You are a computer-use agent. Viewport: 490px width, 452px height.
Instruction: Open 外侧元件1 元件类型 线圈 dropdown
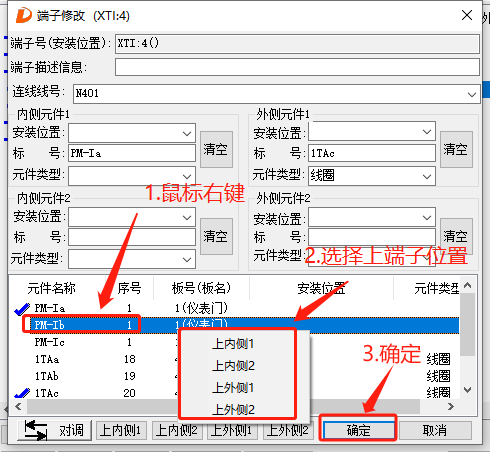point(427,176)
